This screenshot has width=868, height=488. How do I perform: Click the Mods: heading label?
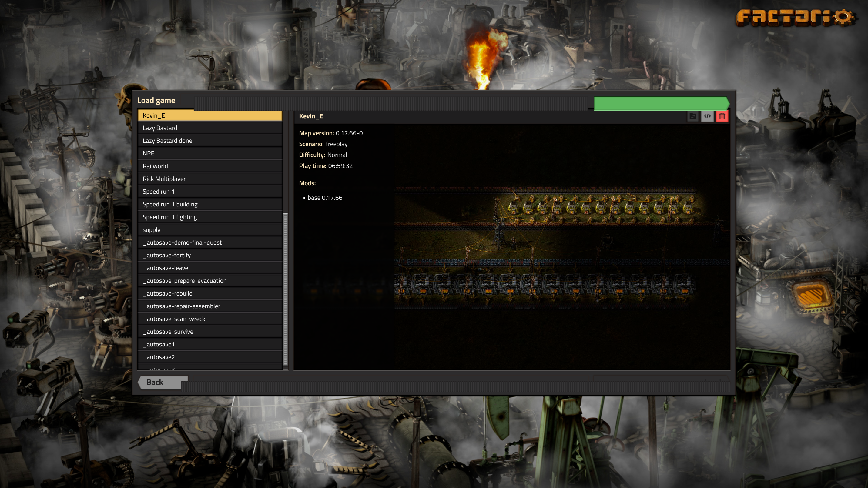click(x=307, y=183)
